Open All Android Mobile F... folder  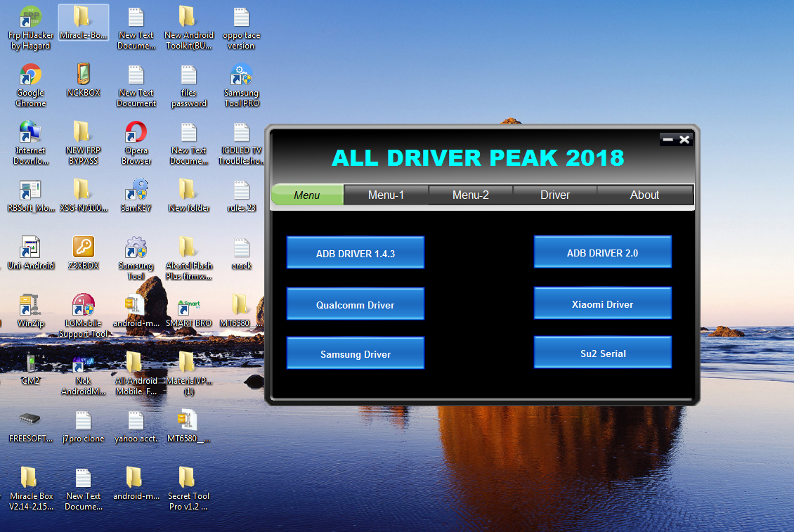(136, 374)
